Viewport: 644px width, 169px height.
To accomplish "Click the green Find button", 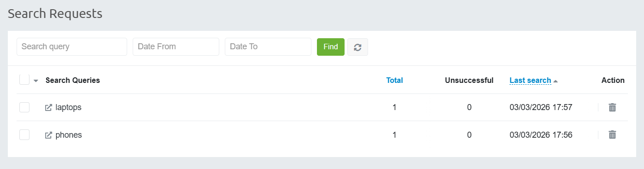I will 331,47.
